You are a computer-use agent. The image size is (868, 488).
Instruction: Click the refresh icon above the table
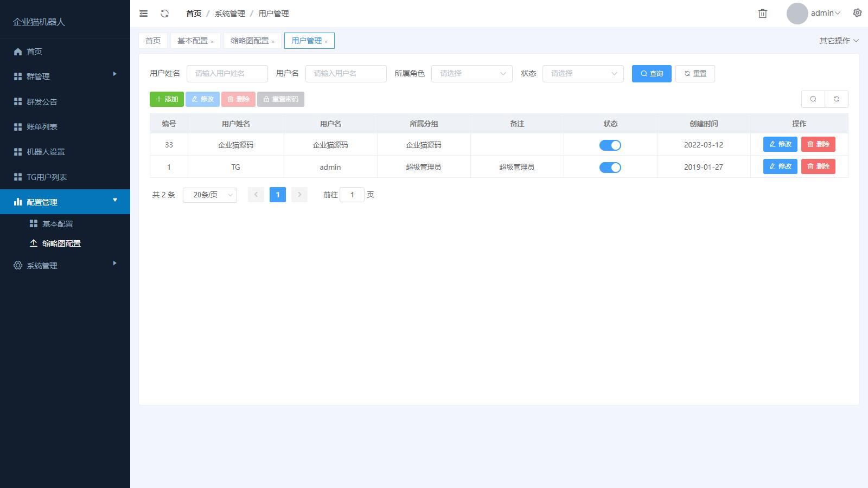click(836, 99)
